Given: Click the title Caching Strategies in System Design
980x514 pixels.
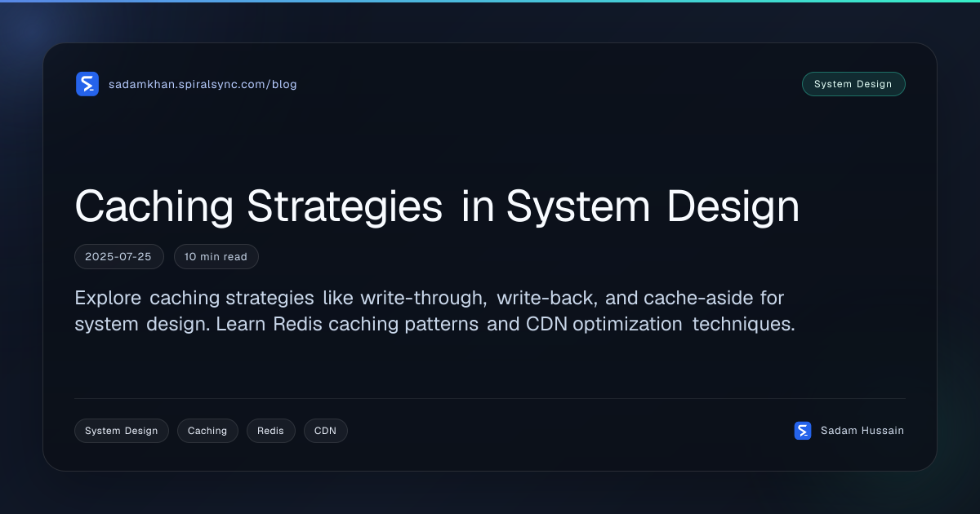Looking at the screenshot, I should point(437,207).
